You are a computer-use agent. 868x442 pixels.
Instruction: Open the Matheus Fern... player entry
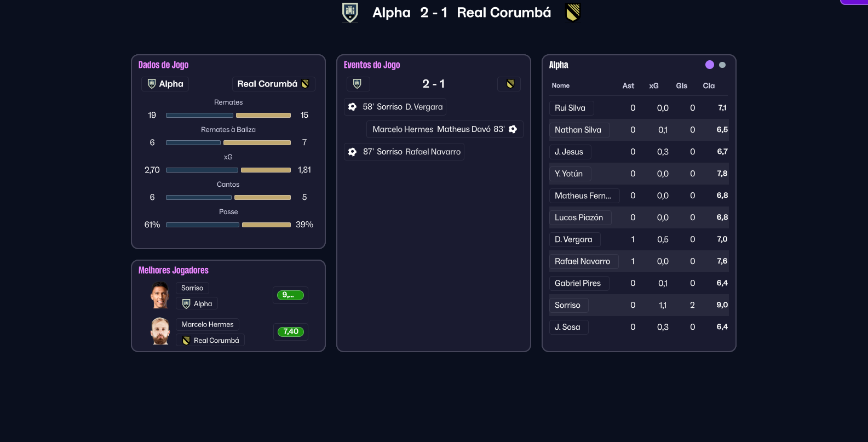click(x=583, y=196)
